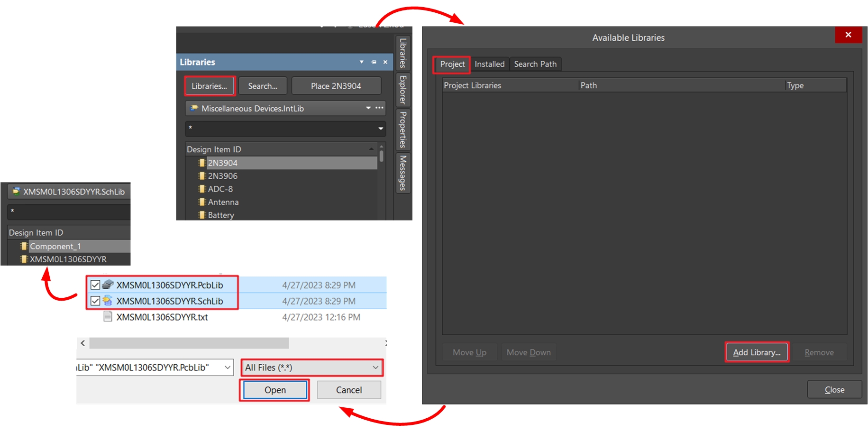Click the 2N3906 component icon
The image size is (868, 432).
(202, 176)
